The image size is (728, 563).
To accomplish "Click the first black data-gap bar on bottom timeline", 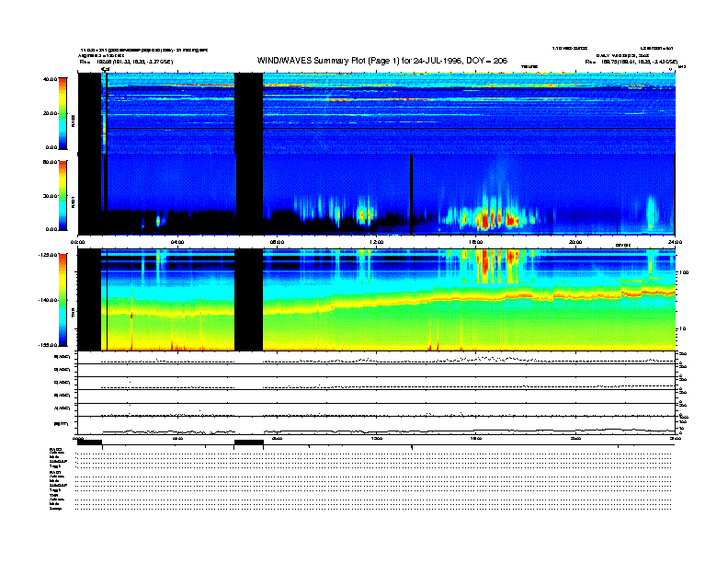I will click(x=89, y=442).
